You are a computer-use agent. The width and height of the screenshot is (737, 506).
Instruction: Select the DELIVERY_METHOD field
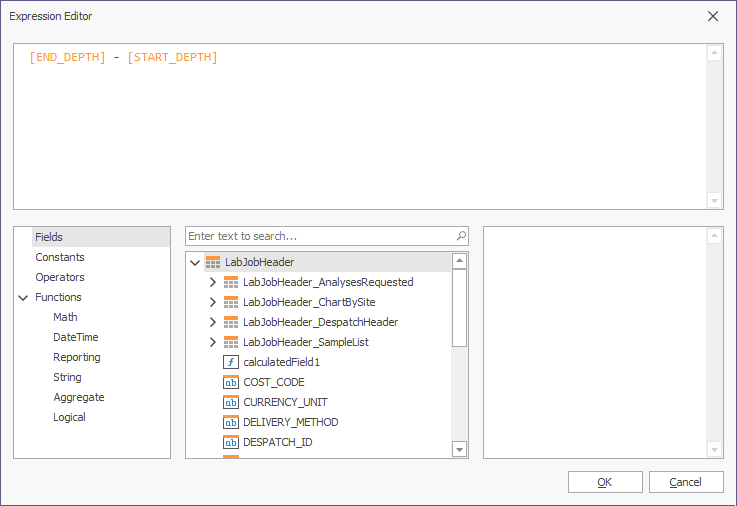pyautogui.click(x=290, y=422)
